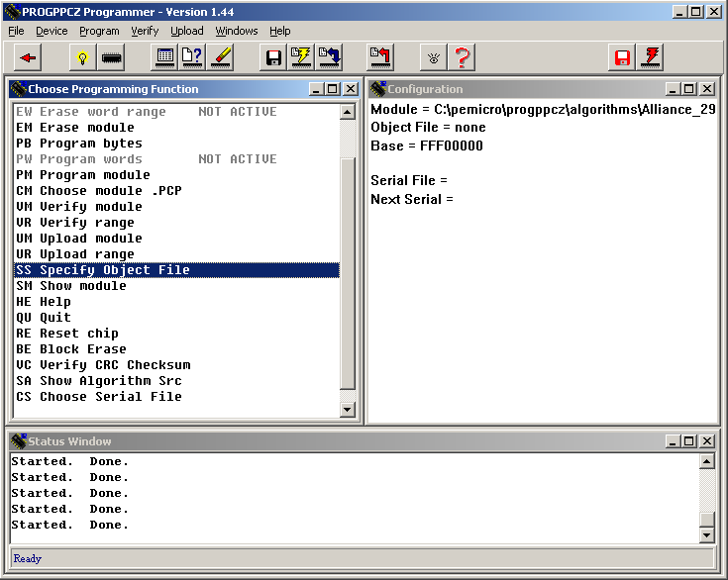Click Status Window scrollbar up arrow
Image resolution: width=728 pixels, height=580 pixels.
[x=706, y=461]
